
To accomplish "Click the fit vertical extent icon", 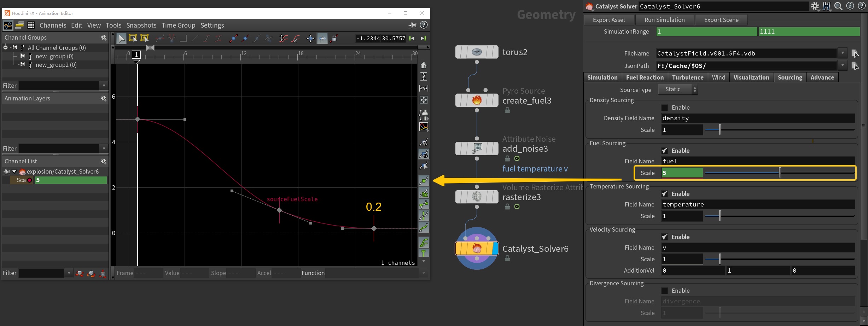I will pos(424,76).
